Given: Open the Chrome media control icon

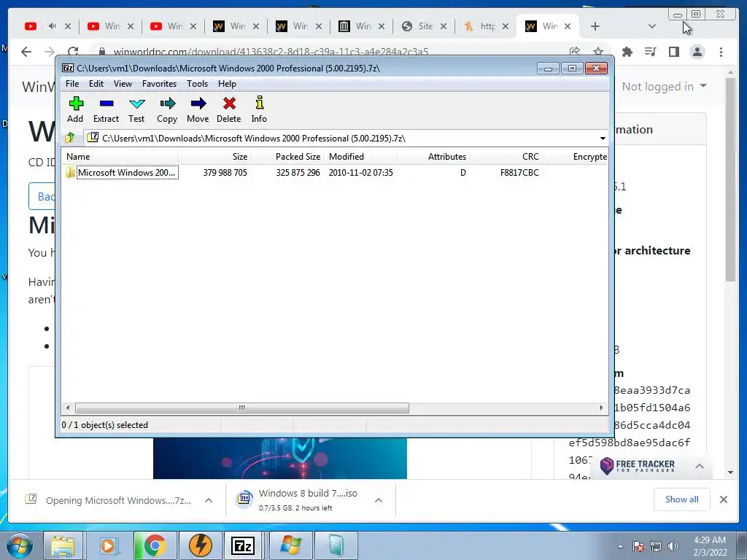Looking at the screenshot, I should tap(650, 52).
